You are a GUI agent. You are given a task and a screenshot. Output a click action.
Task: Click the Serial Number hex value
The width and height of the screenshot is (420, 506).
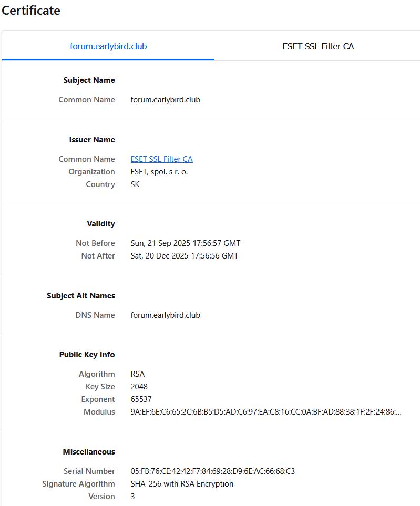212,471
